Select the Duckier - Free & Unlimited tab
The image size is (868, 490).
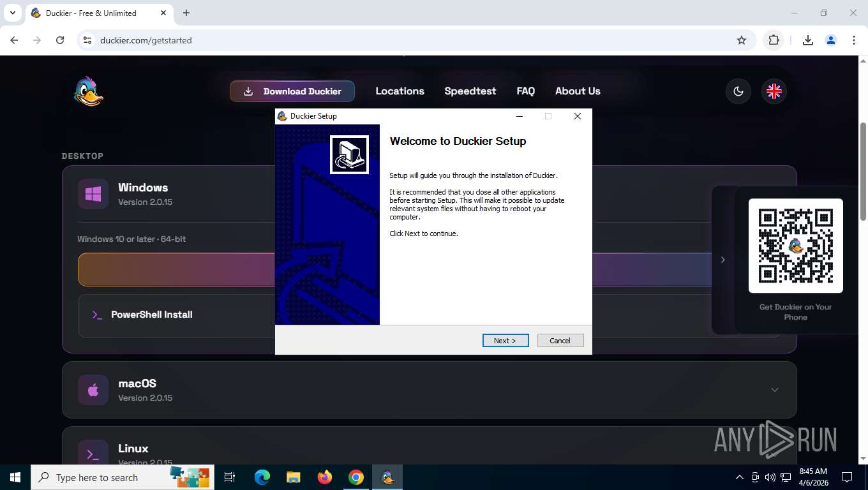click(99, 13)
